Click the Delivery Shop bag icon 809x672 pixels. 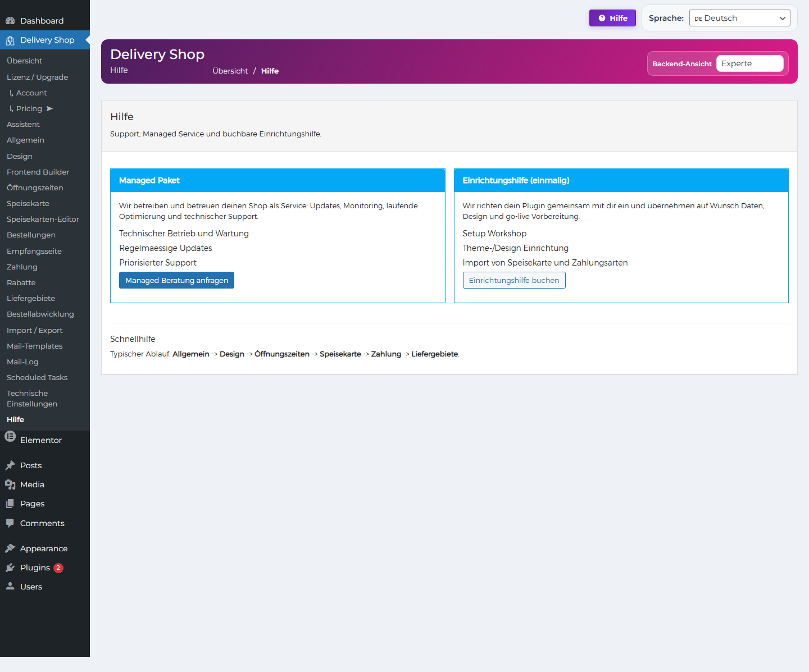[x=10, y=40]
